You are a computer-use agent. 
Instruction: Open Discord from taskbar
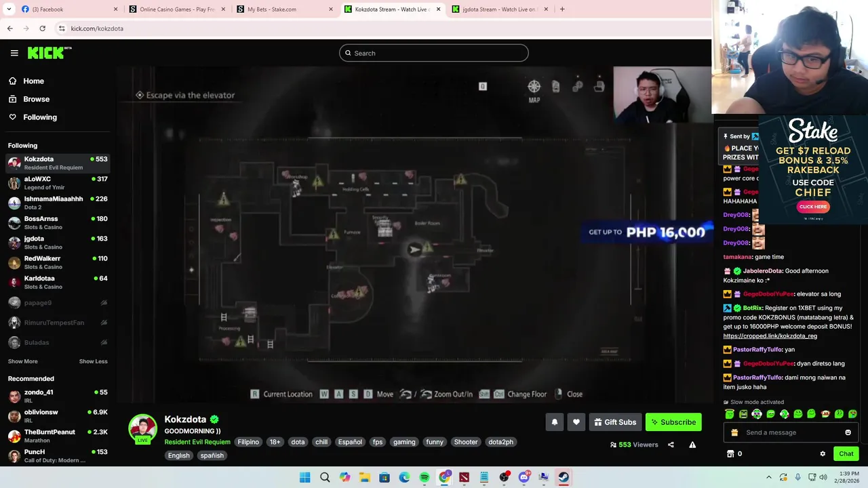tap(524, 477)
